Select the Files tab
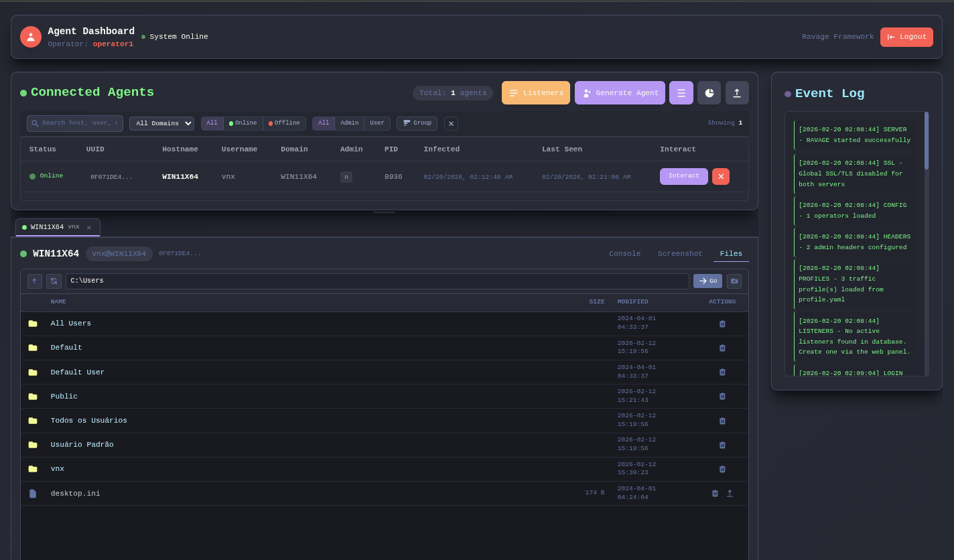 [731, 254]
